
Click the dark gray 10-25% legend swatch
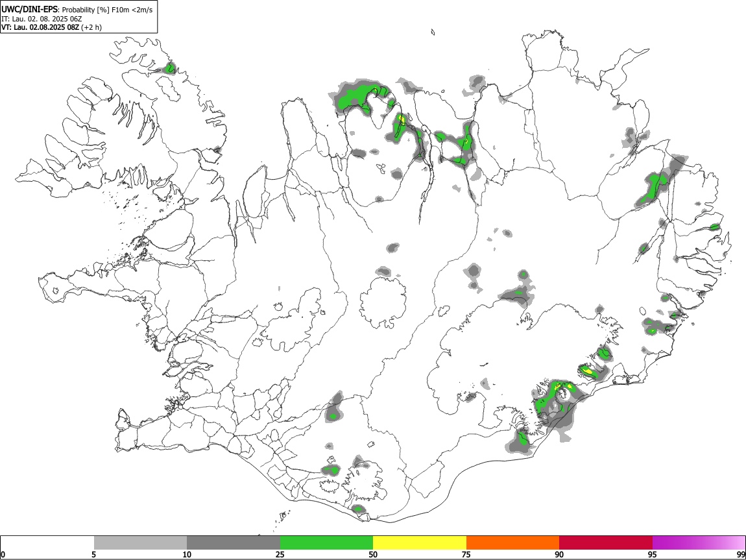(x=234, y=543)
